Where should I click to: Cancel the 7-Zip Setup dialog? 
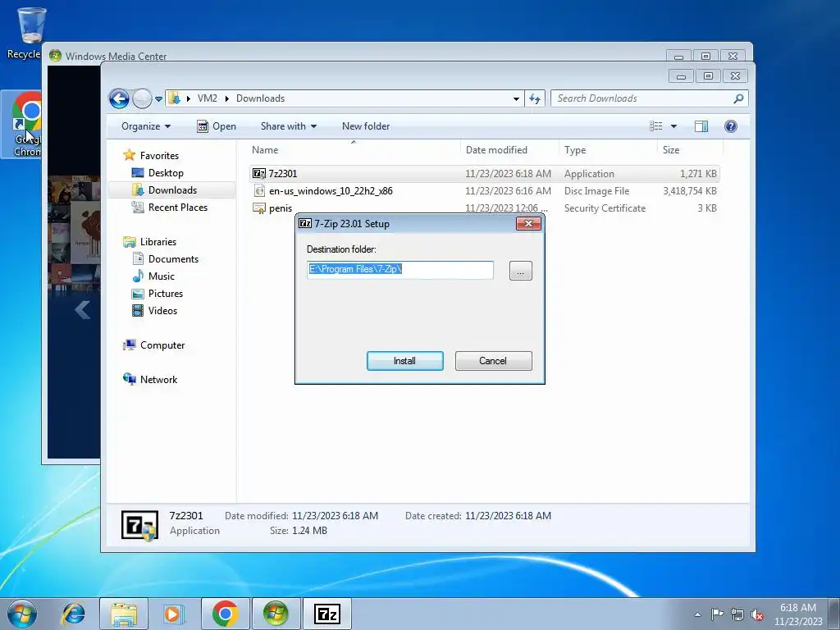(x=493, y=361)
